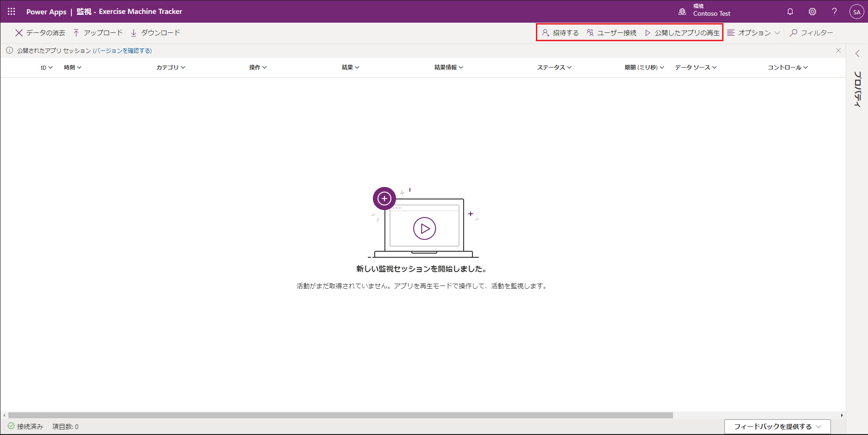Click the info icon in the notification bar
This screenshot has height=435, width=868.
(x=10, y=50)
